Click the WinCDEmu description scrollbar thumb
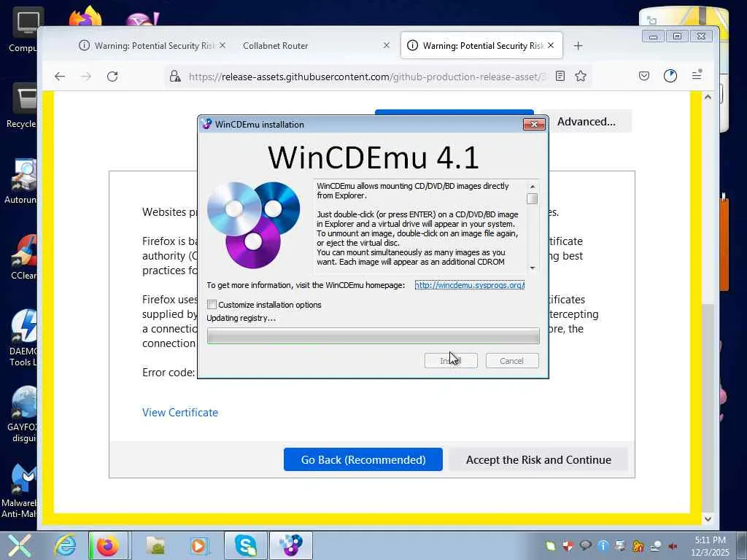This screenshot has width=747, height=560. [532, 198]
